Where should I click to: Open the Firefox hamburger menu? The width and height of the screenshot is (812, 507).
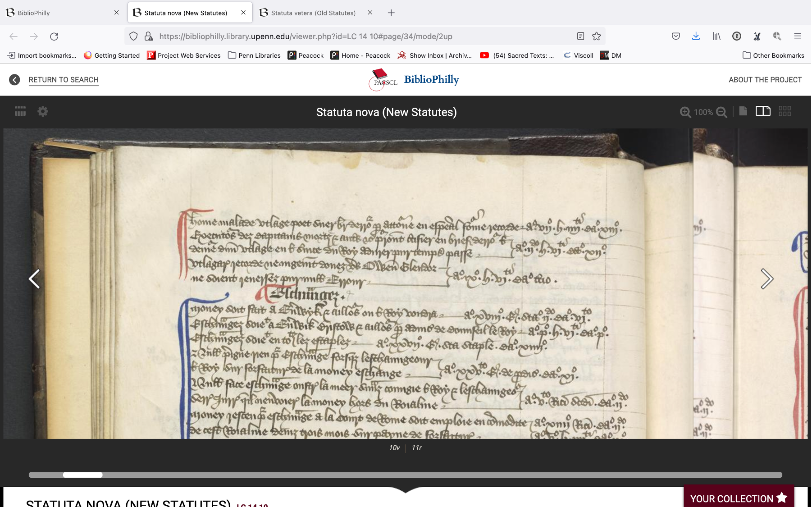pos(798,37)
